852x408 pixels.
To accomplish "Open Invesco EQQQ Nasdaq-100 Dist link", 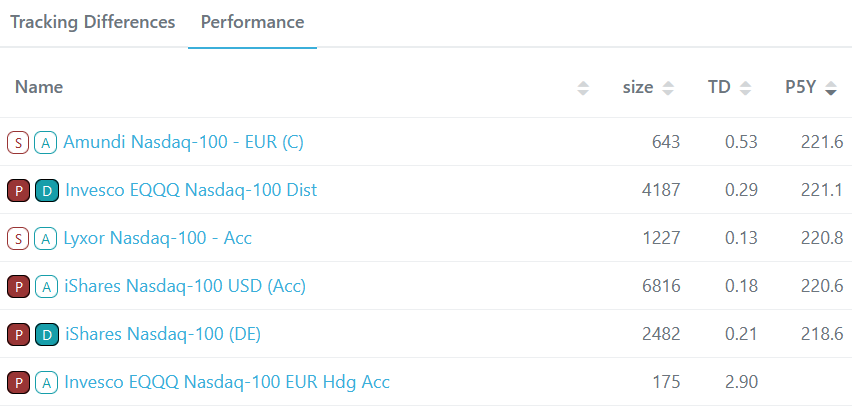I will pos(190,190).
